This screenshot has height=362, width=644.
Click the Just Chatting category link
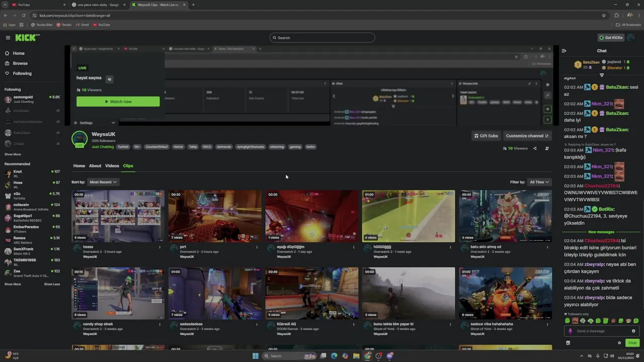(x=103, y=147)
